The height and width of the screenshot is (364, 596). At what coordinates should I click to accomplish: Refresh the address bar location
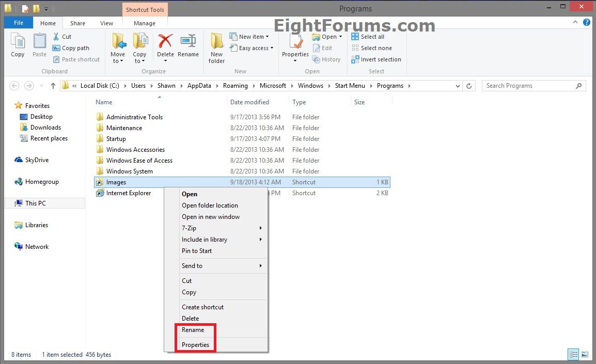click(469, 86)
